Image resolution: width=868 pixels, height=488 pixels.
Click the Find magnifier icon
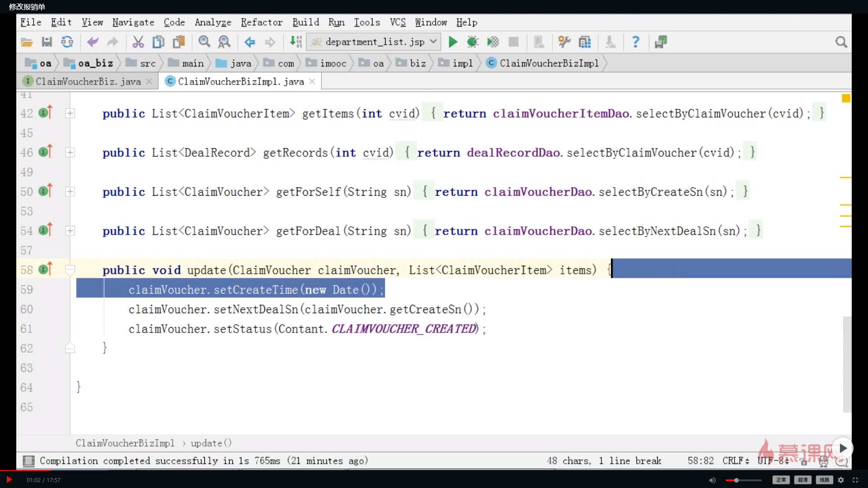click(x=204, y=42)
